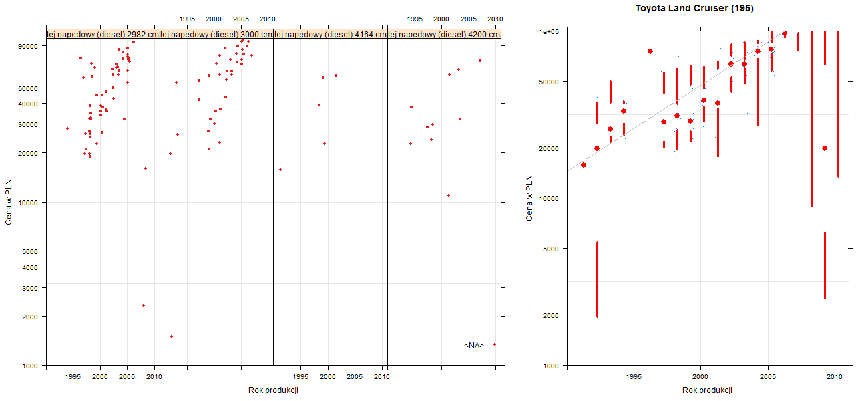Image resolution: width=868 pixels, height=401 pixels.
Task: Click year tick 1995 under the Toyota plot
Action: pyautogui.click(x=634, y=377)
